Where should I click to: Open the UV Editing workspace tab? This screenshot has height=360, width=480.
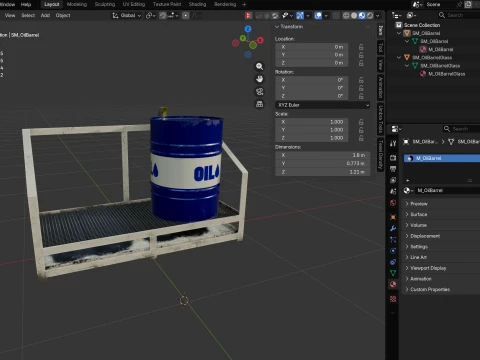(x=134, y=4)
